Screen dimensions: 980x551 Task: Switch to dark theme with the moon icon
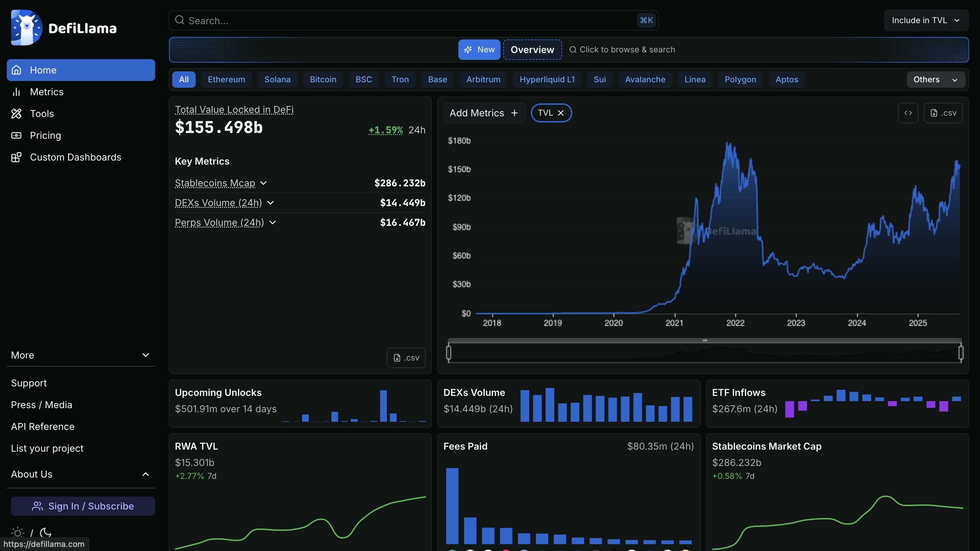pyautogui.click(x=45, y=532)
